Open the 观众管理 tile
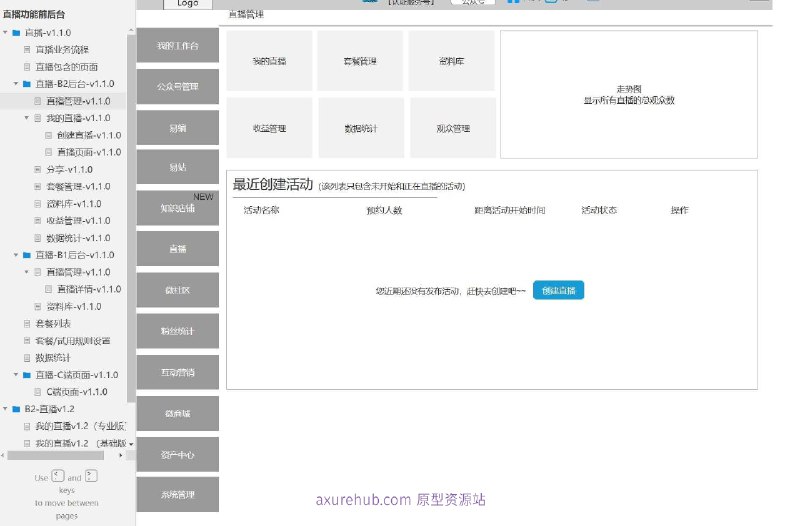Screen dimensions: 800x526 tap(453, 128)
